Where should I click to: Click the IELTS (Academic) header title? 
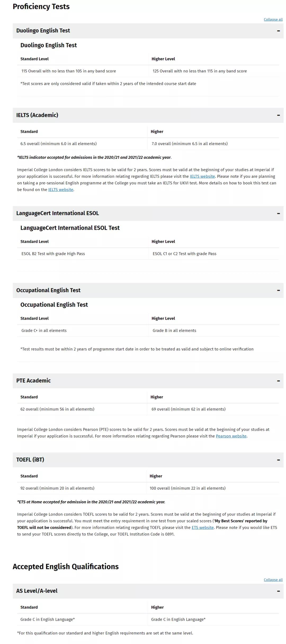[37, 115]
